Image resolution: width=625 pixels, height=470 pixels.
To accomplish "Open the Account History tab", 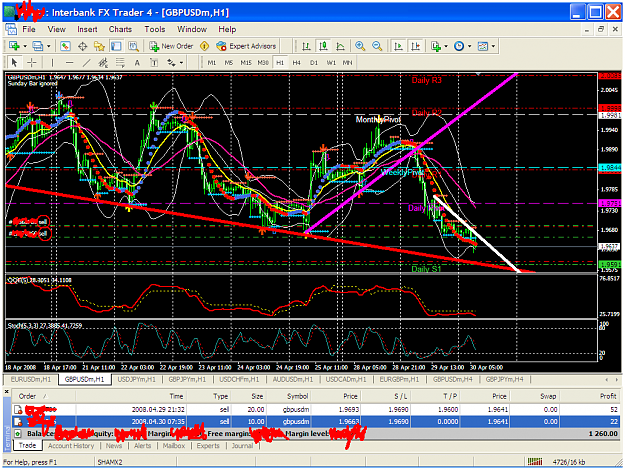I will coord(71,446).
